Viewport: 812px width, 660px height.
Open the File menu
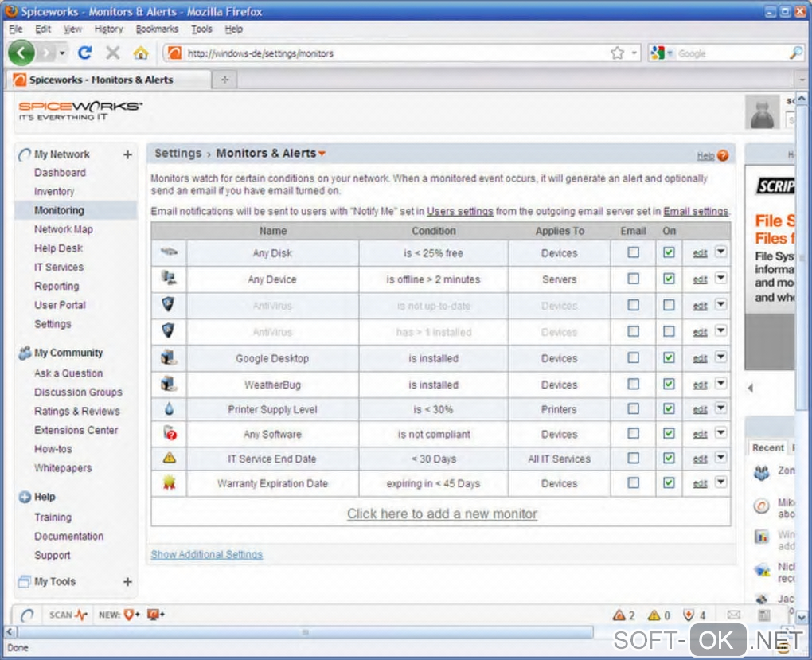pos(16,29)
